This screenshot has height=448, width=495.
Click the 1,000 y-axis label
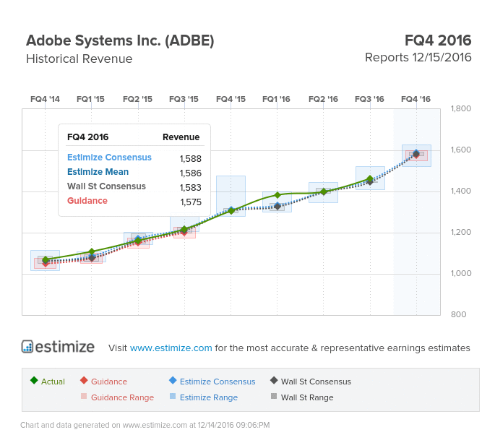click(460, 273)
